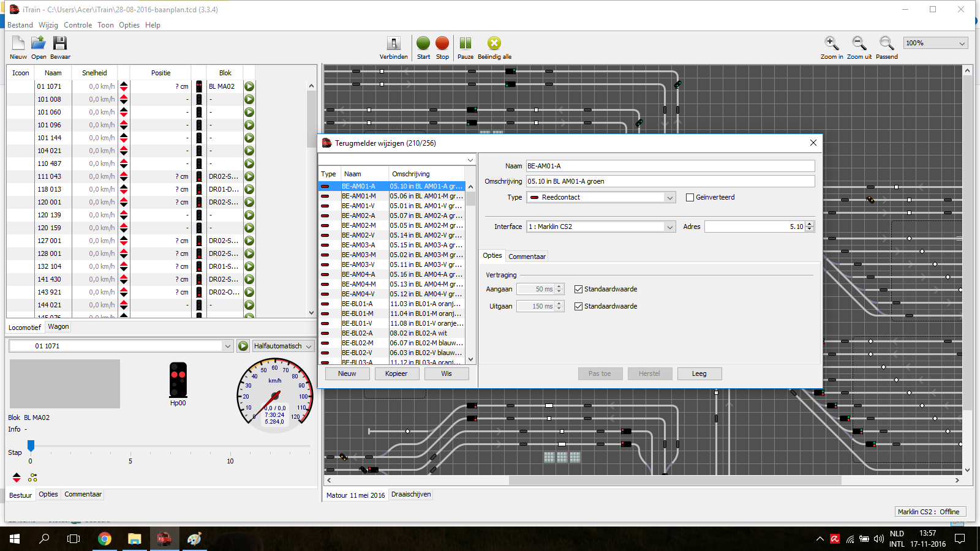Open the Type Reedcontact dropdown
This screenshot has width=980, height=551.
669,197
